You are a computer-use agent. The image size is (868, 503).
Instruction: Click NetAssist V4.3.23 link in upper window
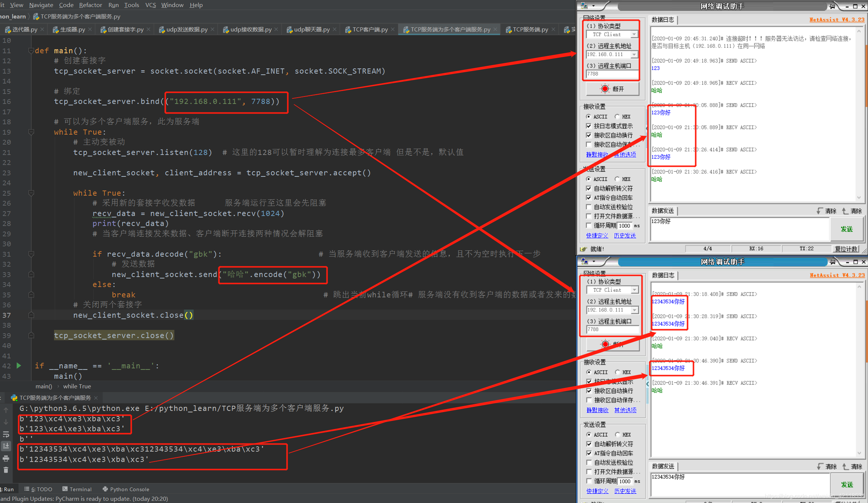tap(837, 20)
